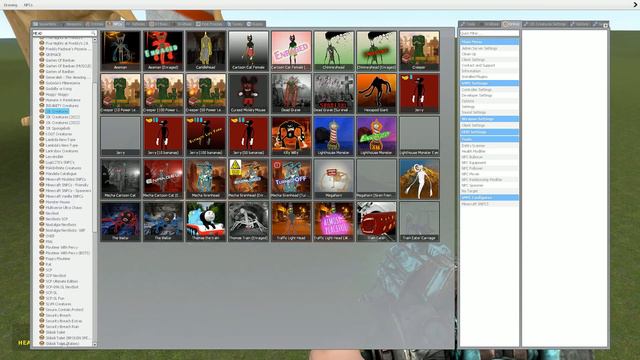This screenshot has width=640, height=360.
Task: Open Drawing in the top menu bar
Action: [x=11, y=5]
